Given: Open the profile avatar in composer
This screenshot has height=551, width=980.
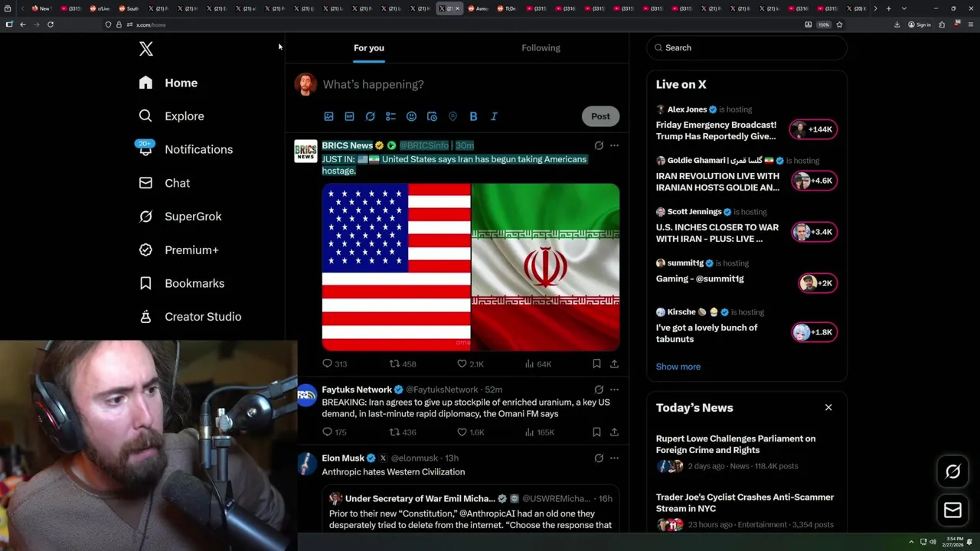Looking at the screenshot, I should coord(305,84).
